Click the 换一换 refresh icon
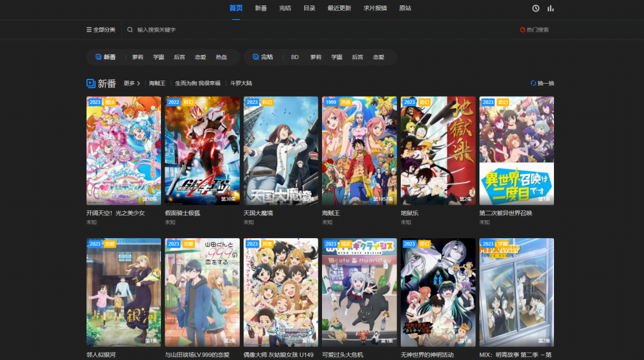Viewport: 644px width, 360px height. coord(534,83)
